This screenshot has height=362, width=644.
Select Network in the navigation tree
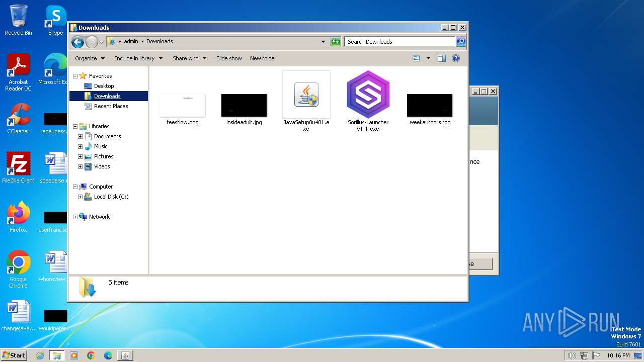(x=99, y=217)
